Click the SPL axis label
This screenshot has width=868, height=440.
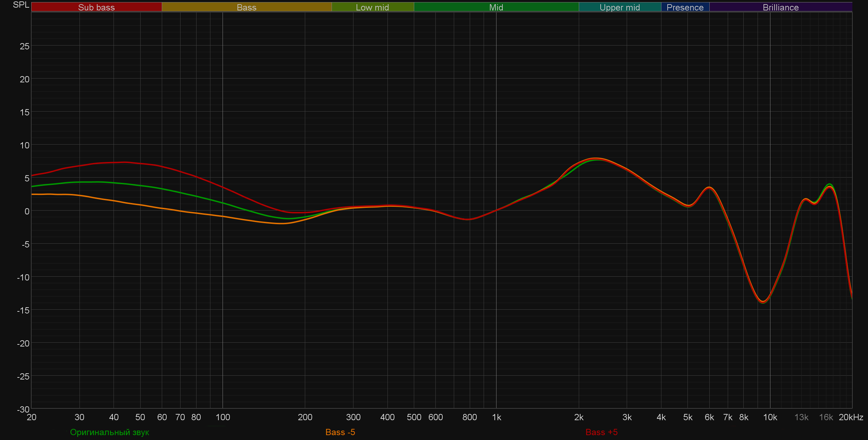[21, 5]
